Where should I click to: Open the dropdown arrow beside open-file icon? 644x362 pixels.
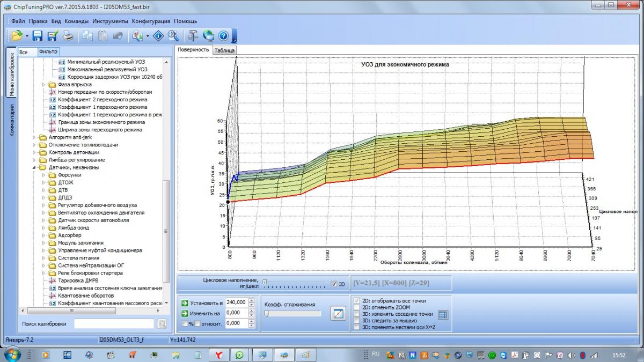click(x=27, y=36)
